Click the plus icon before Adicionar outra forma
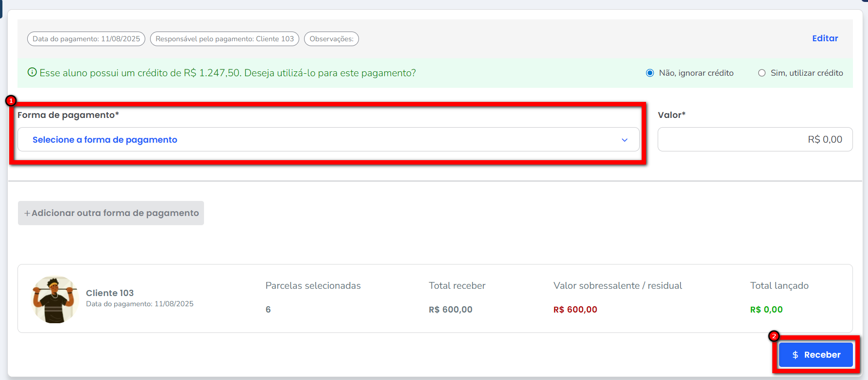 click(x=27, y=213)
